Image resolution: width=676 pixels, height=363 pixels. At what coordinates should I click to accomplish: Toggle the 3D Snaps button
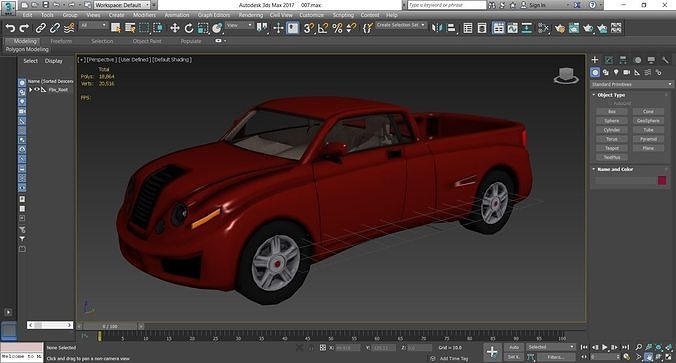[x=309, y=28]
